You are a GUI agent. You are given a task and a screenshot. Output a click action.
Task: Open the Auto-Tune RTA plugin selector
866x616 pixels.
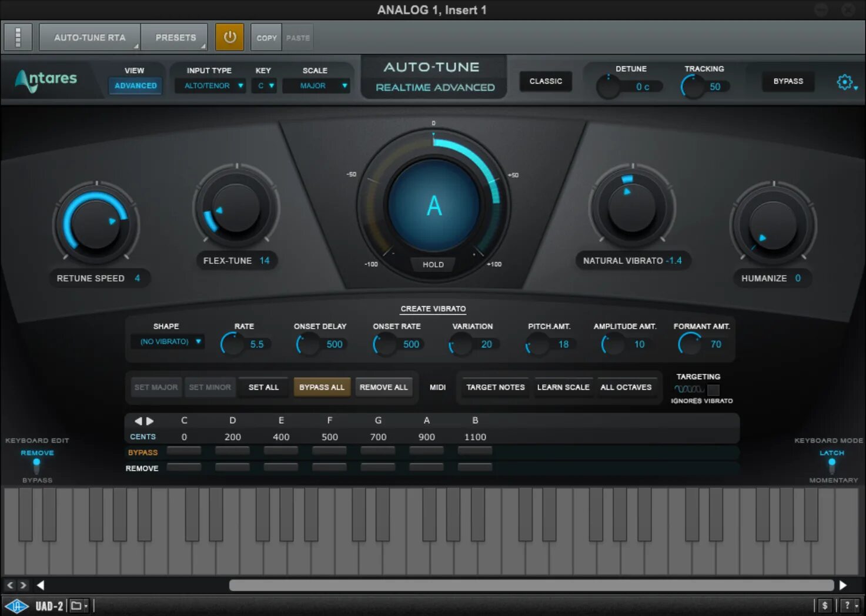[x=90, y=37]
